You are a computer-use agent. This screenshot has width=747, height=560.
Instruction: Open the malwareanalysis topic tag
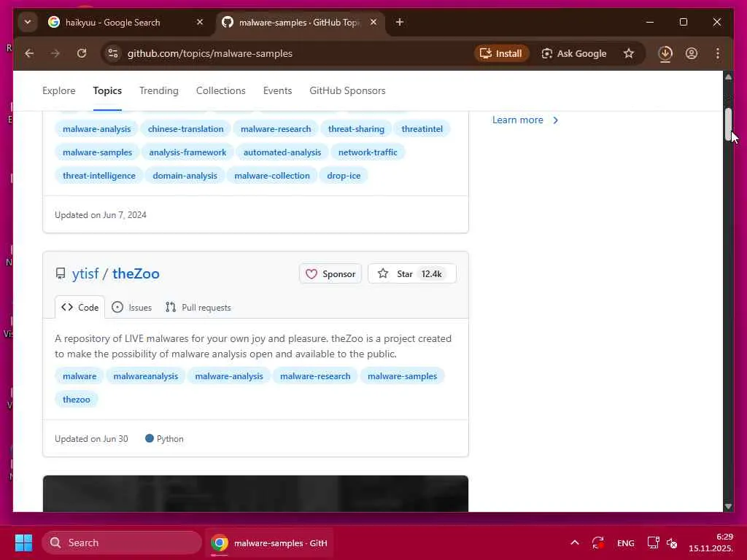[145, 376]
